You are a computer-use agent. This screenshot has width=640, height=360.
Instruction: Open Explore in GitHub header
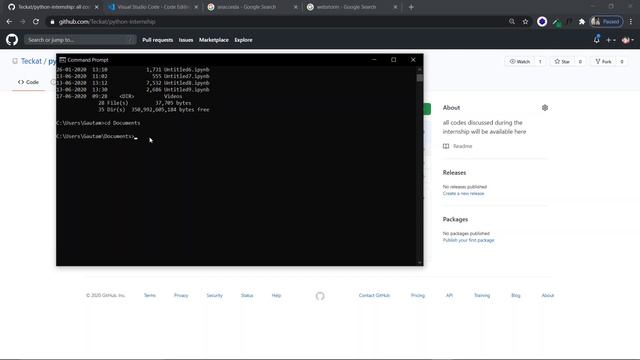click(x=243, y=40)
